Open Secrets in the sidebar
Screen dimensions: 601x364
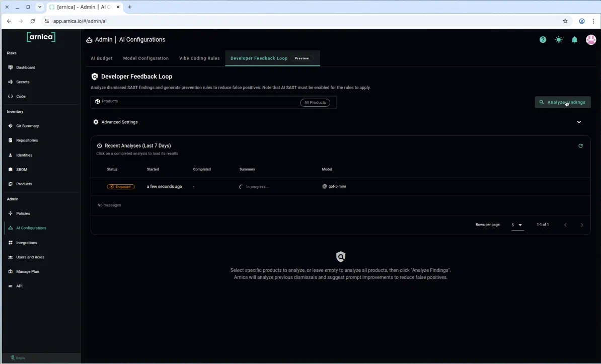point(23,82)
